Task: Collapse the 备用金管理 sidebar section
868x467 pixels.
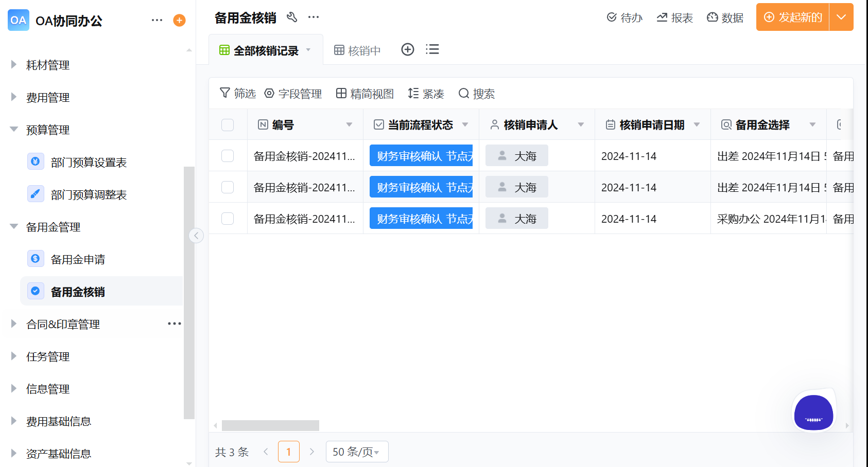Action: click(x=13, y=227)
